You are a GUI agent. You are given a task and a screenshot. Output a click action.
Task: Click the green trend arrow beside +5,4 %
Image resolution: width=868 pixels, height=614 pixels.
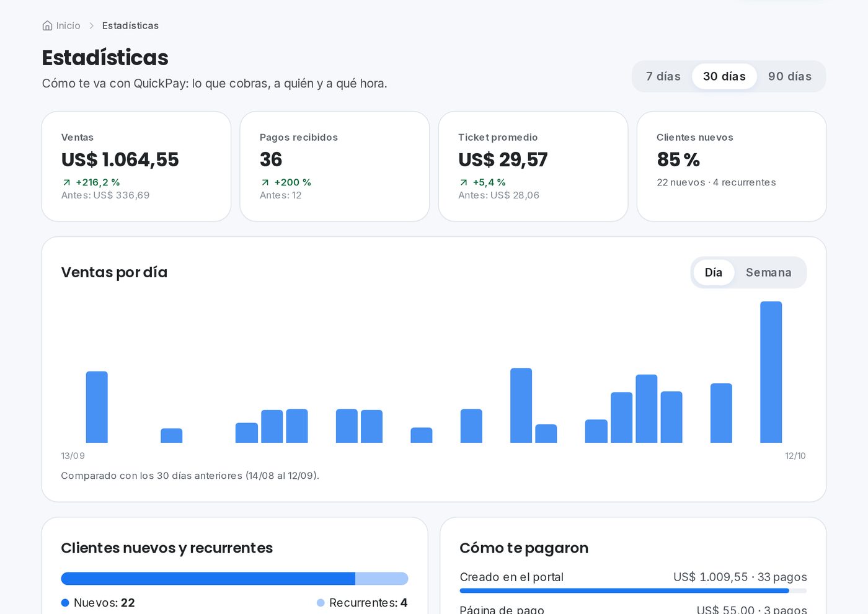tap(463, 182)
